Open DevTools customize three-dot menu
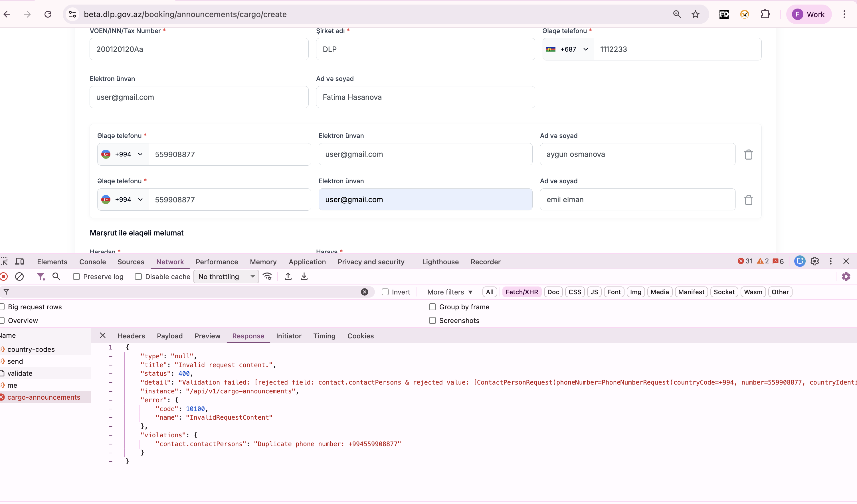The height and width of the screenshot is (504, 857). pyautogui.click(x=830, y=261)
